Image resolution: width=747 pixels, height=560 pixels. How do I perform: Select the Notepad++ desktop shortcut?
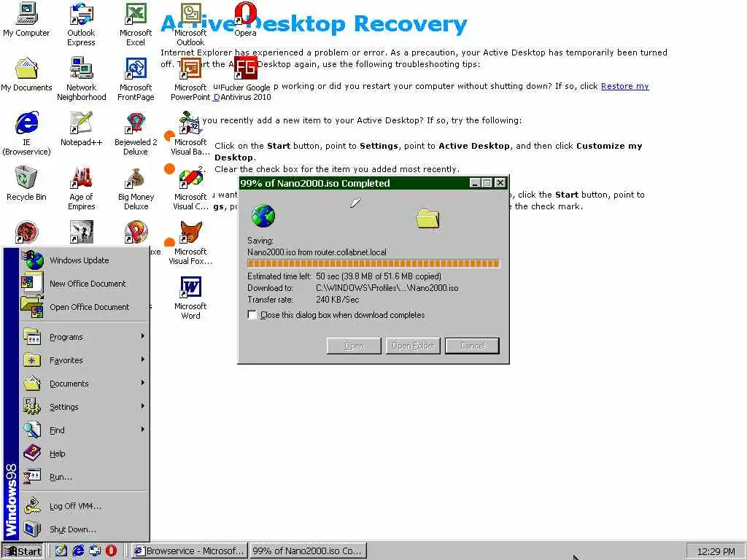[x=82, y=128]
